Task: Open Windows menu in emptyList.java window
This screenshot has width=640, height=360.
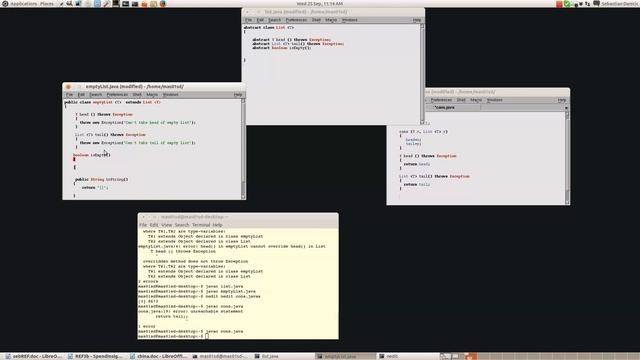Action: [x=171, y=95]
